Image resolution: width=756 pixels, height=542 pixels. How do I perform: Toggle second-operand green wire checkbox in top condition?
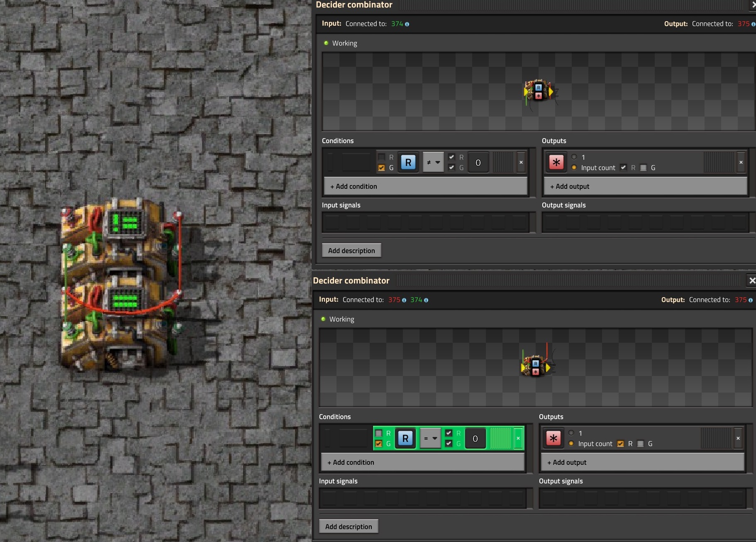[x=452, y=168]
